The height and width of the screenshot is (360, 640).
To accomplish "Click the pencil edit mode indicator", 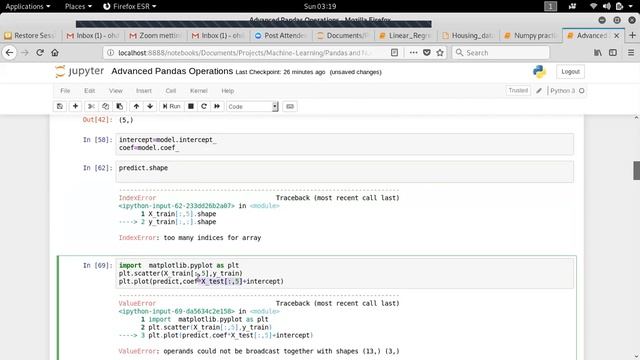I will point(539,91).
